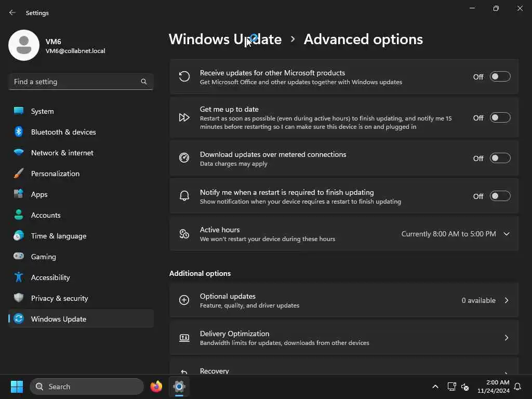Click the meter gauge icon for metered connections
532x399 pixels.
[x=184, y=158]
